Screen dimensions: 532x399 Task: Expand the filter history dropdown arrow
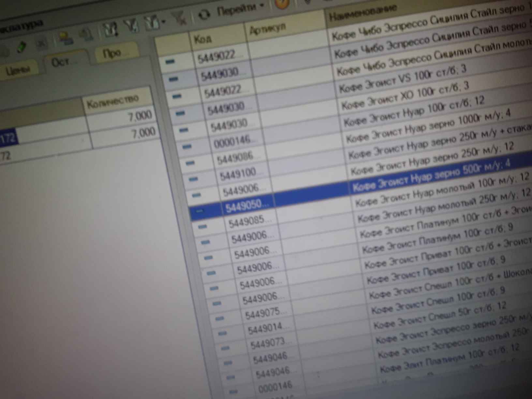pos(163,22)
